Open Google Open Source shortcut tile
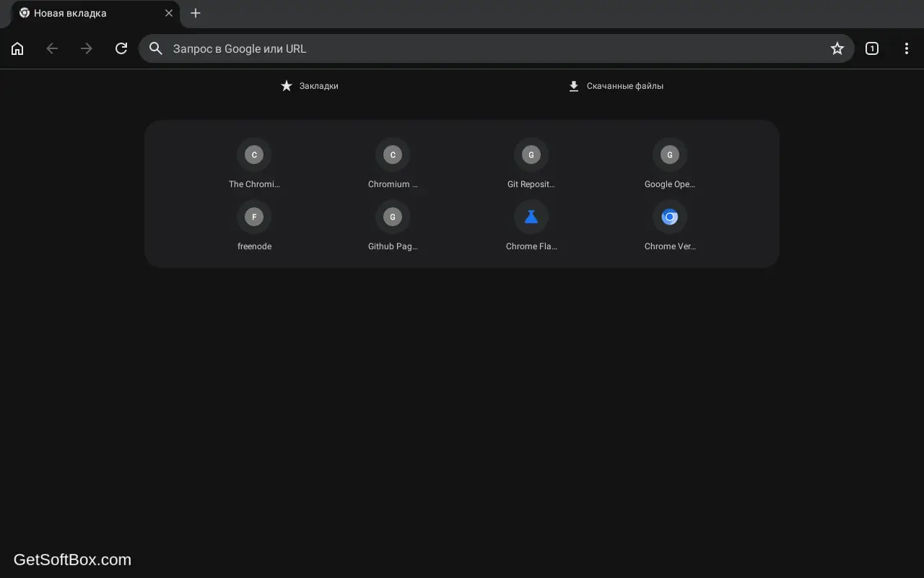 (x=670, y=163)
